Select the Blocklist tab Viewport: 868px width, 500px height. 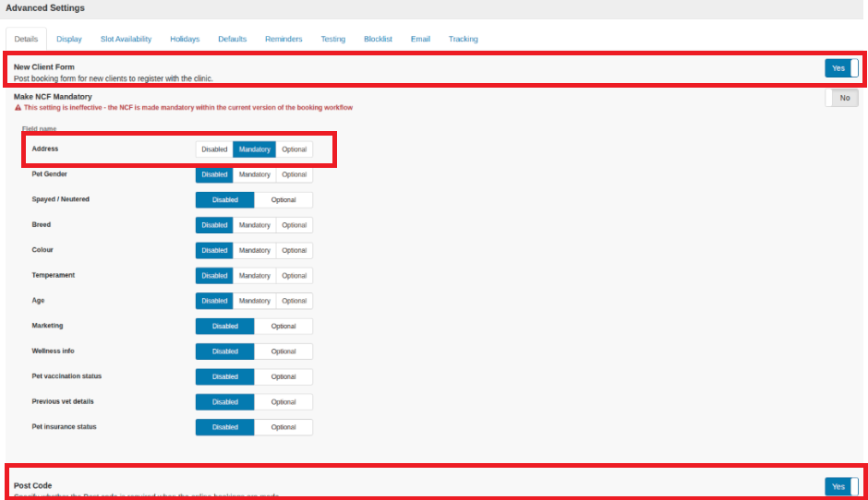pos(378,40)
